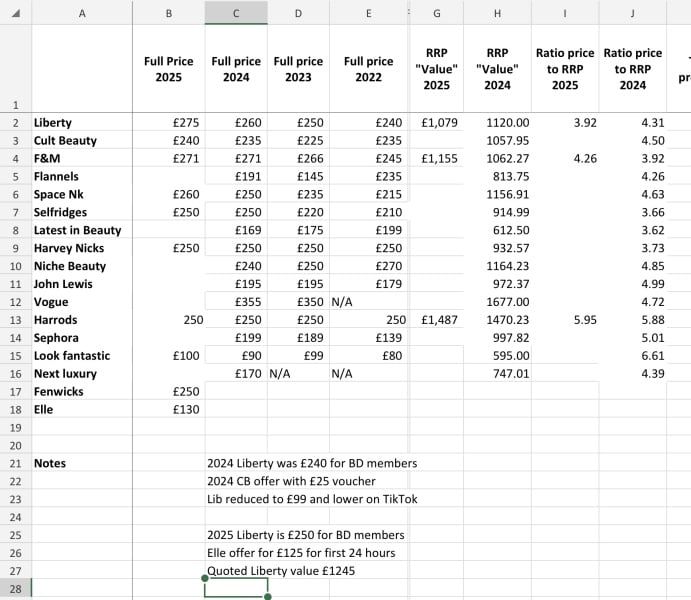Click Vogue's £355 2024 price
This screenshot has width=691, height=600.
click(236, 302)
